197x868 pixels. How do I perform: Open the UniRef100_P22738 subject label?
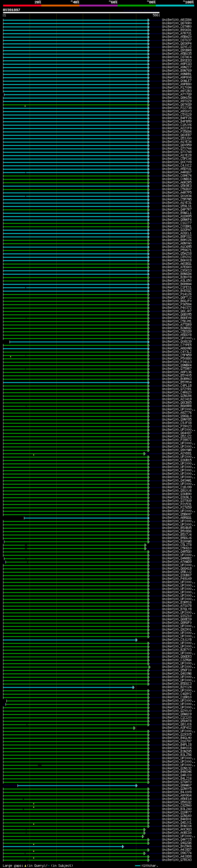pyautogui.click(x=176, y=108)
